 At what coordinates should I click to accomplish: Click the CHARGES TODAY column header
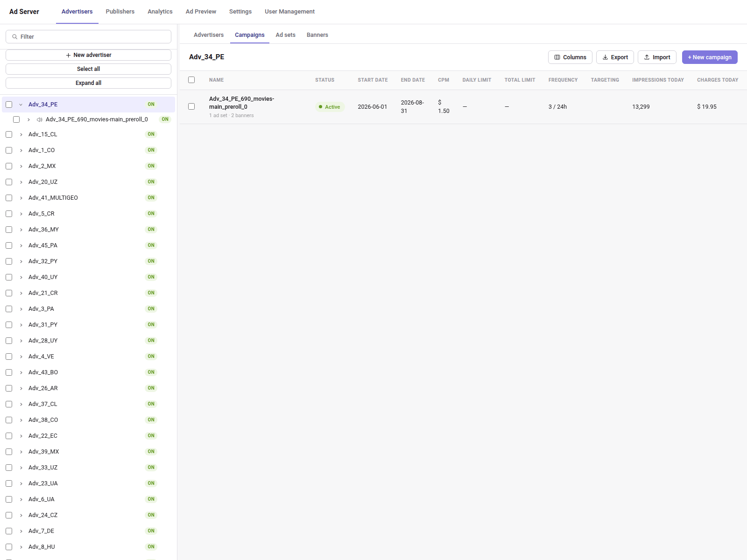[x=718, y=80]
